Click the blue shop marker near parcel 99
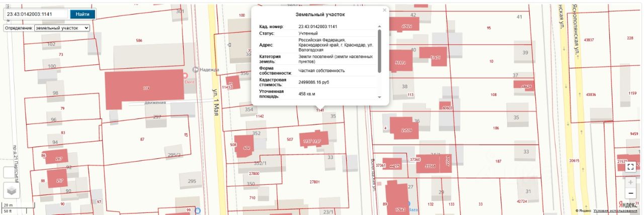Viewport: 644px width, 215px height. tap(198, 211)
